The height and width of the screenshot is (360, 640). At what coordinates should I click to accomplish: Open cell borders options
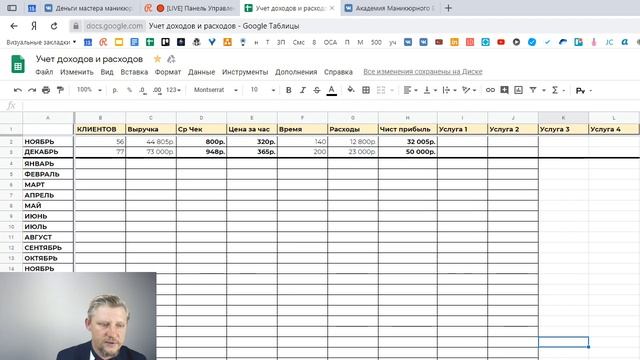tap(366, 90)
